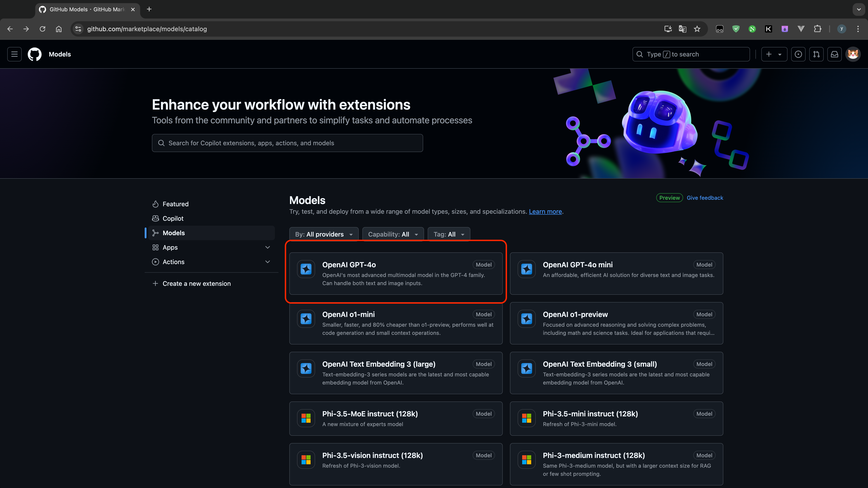Image resolution: width=868 pixels, height=488 pixels.
Task: Click the Featured sidebar icon
Action: pos(156,204)
